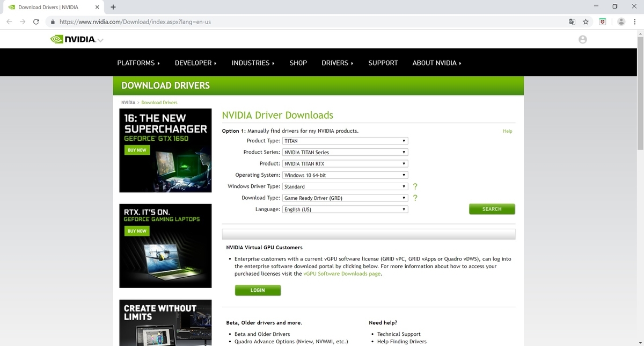Click the browser forward arrow
Screen dimensions: 644x346
click(23, 21)
